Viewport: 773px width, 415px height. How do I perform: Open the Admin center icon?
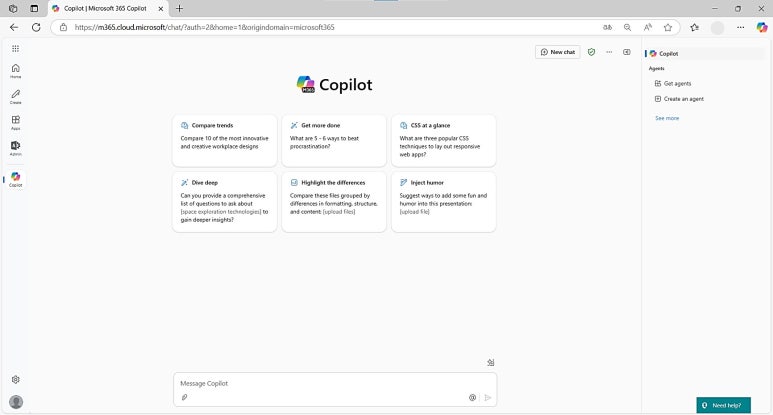15,147
